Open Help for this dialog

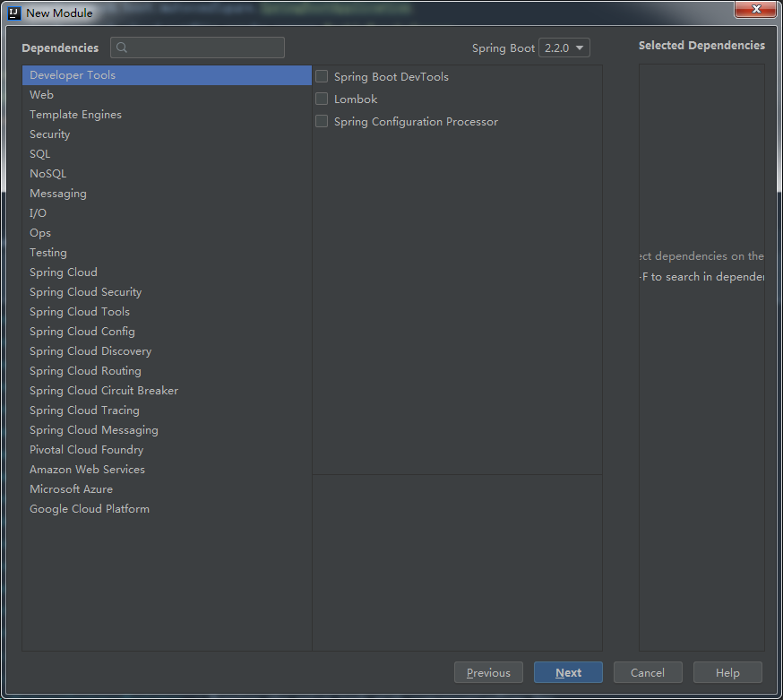pyautogui.click(x=727, y=672)
